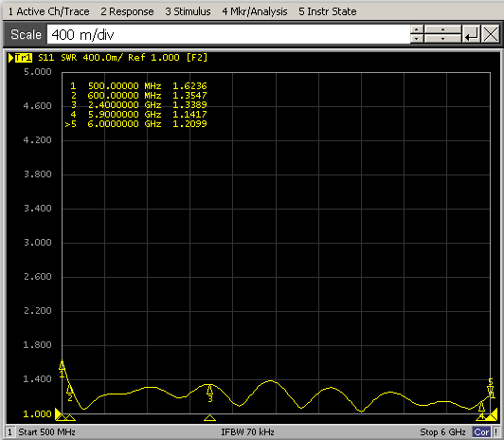Click the 3.000 axis label
The image size is (504, 440).
(38, 243)
